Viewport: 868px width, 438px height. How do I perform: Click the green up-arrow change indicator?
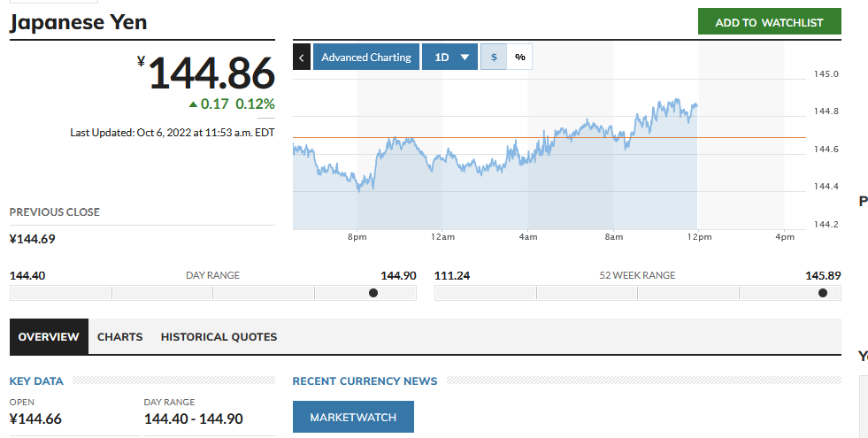click(x=193, y=104)
